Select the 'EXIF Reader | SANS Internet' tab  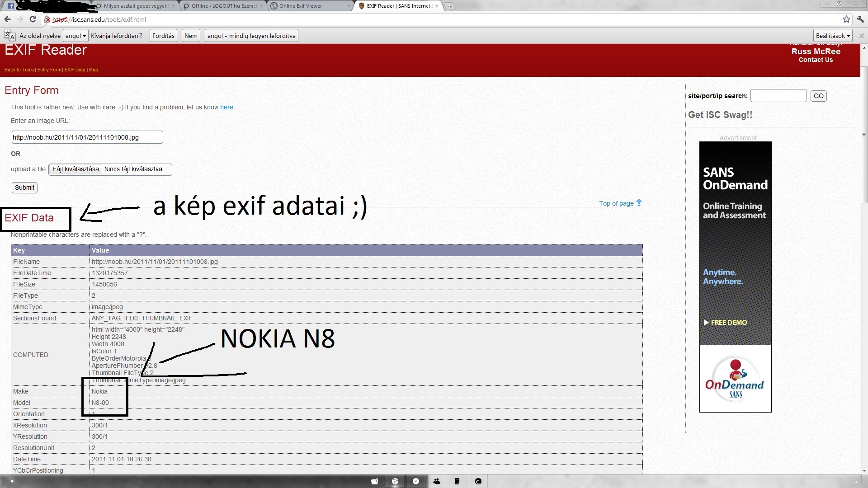398,6
